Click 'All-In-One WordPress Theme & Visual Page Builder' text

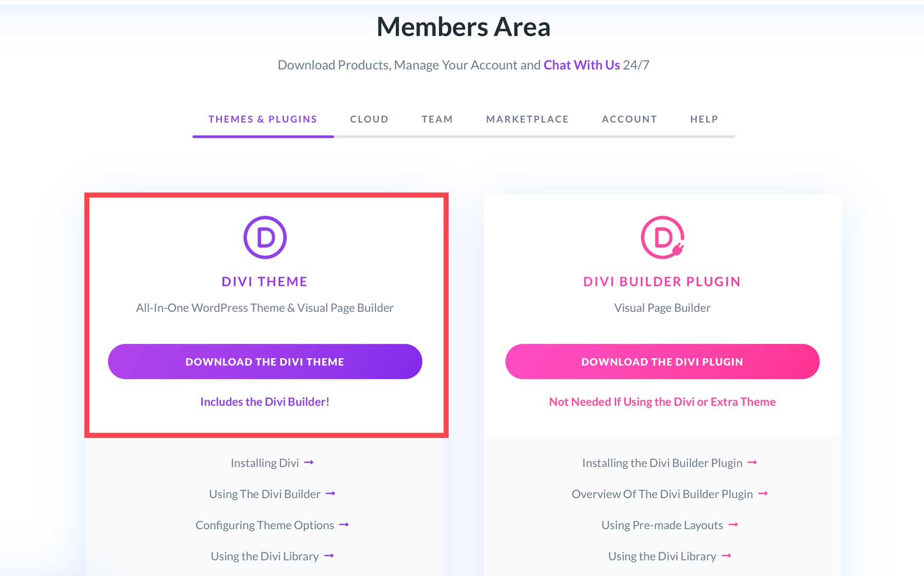[265, 308]
